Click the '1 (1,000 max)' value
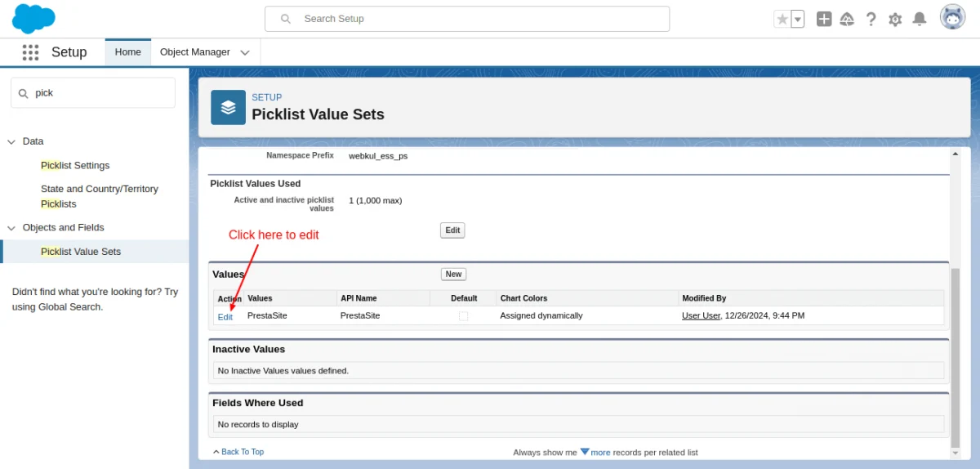Image resolution: width=980 pixels, height=469 pixels. click(376, 200)
